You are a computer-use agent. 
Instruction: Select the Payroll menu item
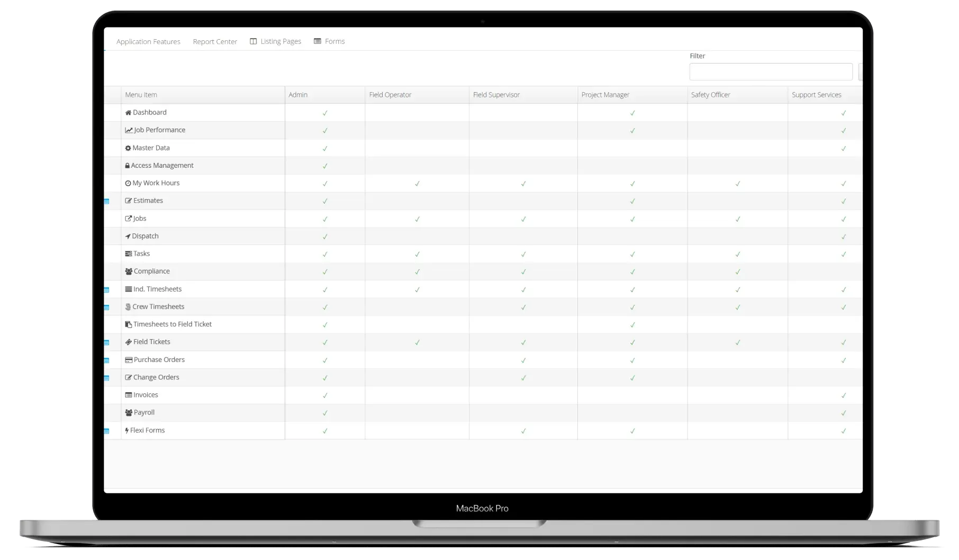point(144,412)
